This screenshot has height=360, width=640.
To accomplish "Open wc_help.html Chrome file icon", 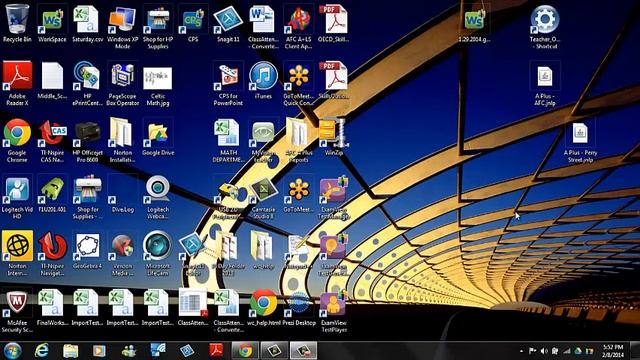I will tap(263, 307).
